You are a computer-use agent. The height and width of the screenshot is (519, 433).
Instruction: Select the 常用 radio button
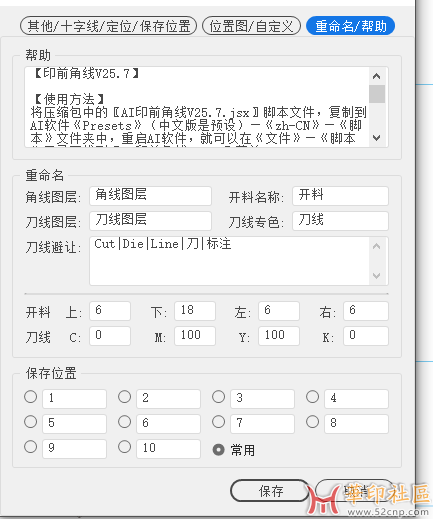[219, 450]
